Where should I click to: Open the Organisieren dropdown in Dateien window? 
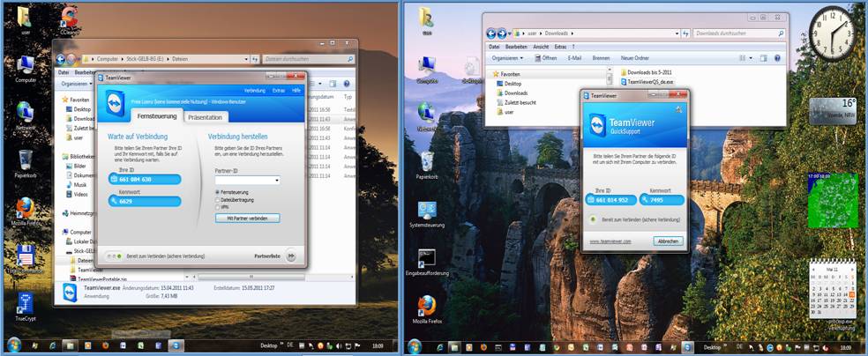coord(77,84)
